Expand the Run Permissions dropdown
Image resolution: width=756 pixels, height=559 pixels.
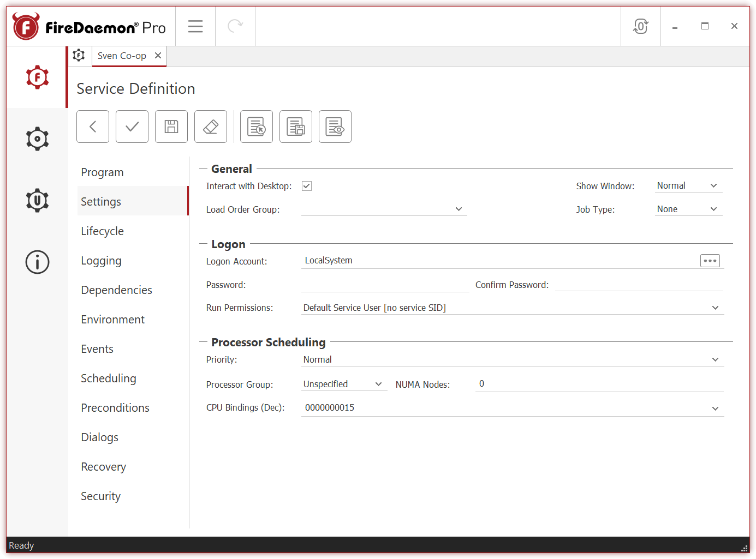coord(715,308)
